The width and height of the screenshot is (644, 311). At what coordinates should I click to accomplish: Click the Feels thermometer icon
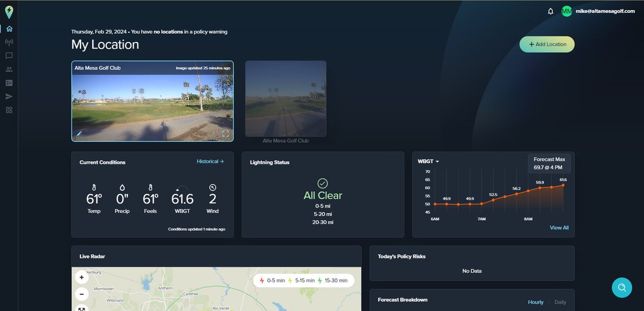[x=151, y=187]
